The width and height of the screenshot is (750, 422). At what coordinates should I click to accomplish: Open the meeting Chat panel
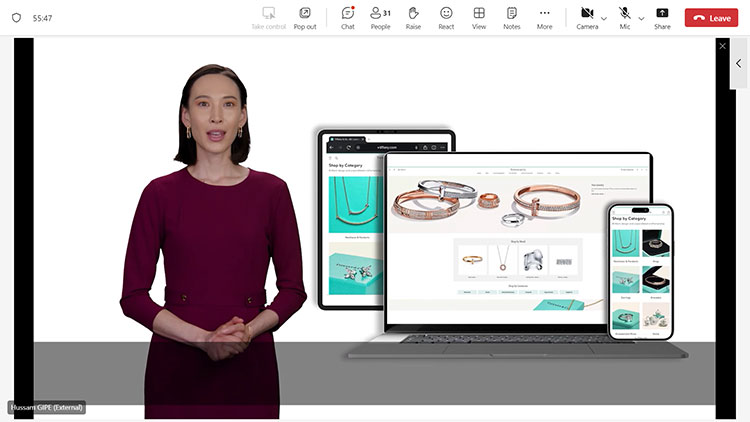(347, 17)
